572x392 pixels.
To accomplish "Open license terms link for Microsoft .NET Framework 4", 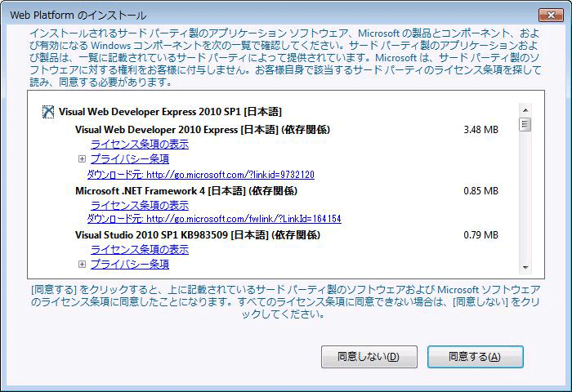I will (140, 206).
